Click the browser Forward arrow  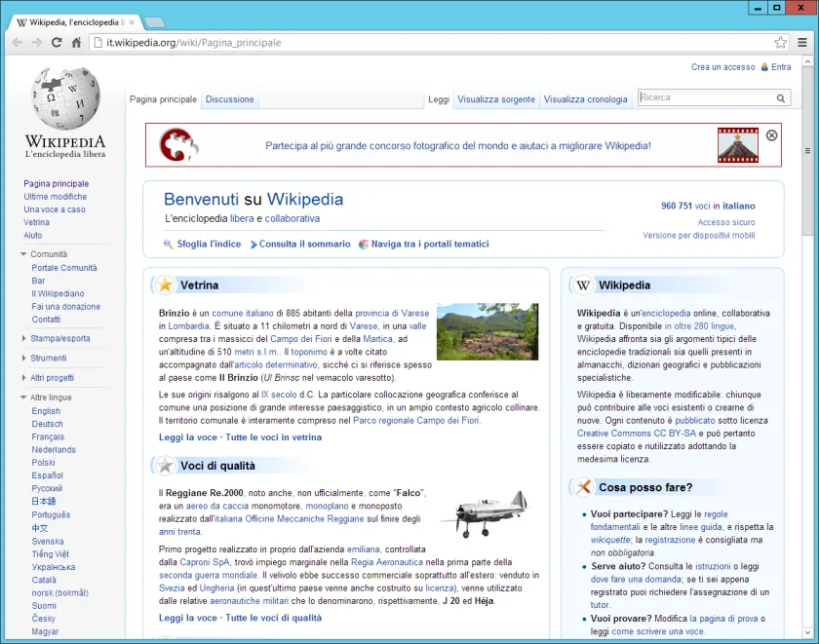(37, 43)
